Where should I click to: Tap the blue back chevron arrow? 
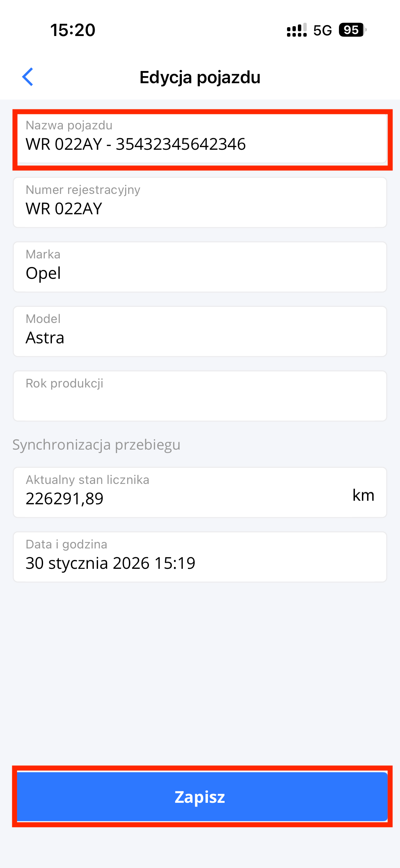pos(28,77)
